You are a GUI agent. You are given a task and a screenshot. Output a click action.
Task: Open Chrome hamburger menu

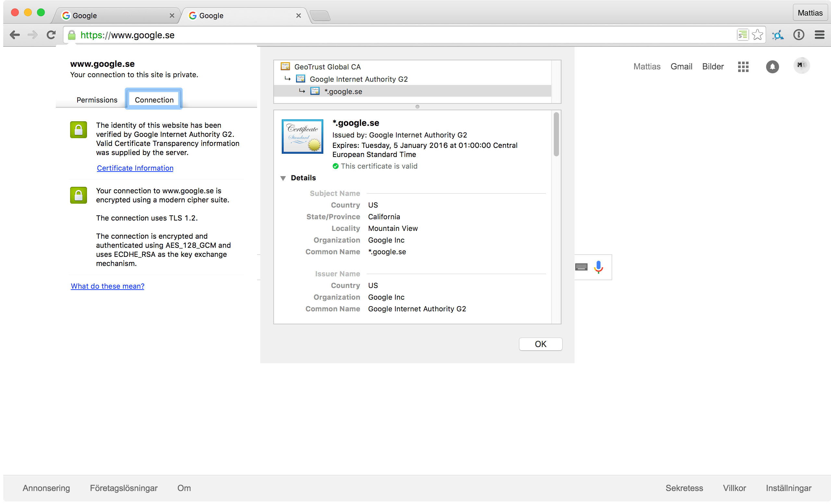click(820, 35)
